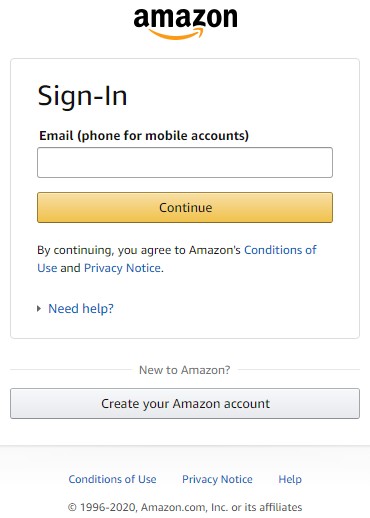Screen dimensions: 370x518
Task: Click the orange smile arrow under amazon wordmark
Action: (176, 34)
